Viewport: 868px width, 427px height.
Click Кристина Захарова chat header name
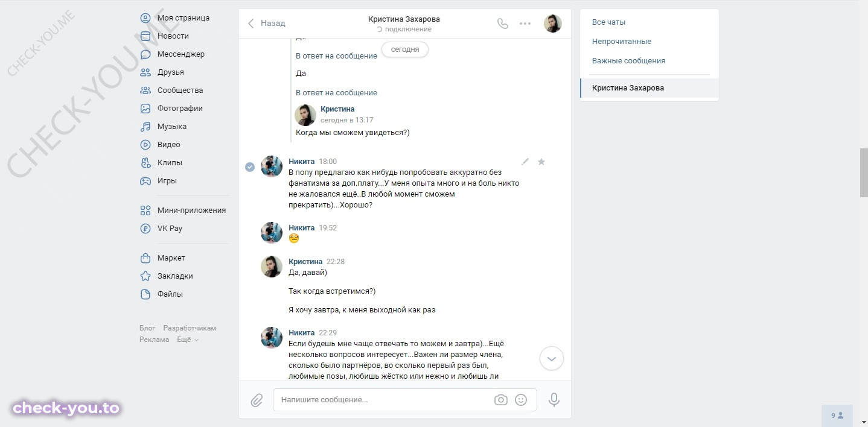[404, 19]
